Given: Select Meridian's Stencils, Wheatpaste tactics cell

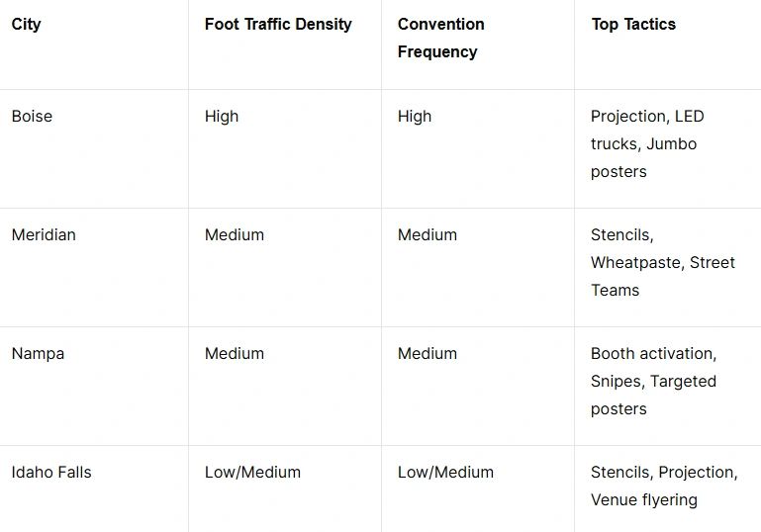Looking at the screenshot, I should tap(662, 262).
